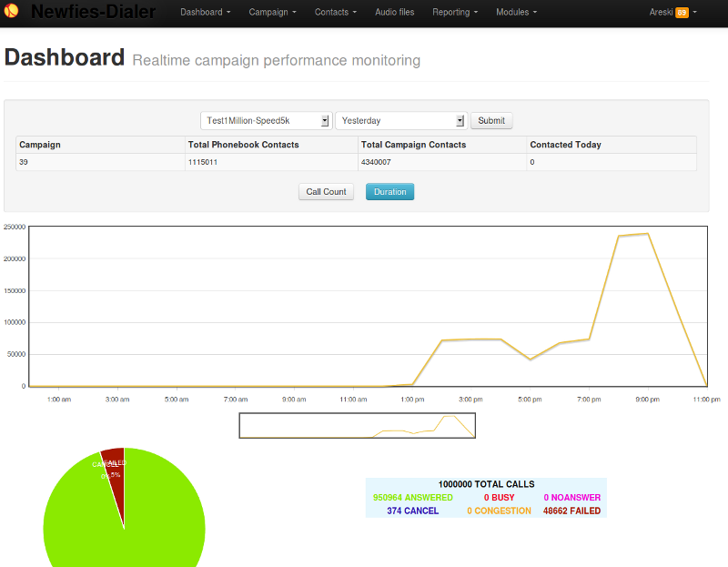Open the Yesterday date range dropdown

pos(401,121)
